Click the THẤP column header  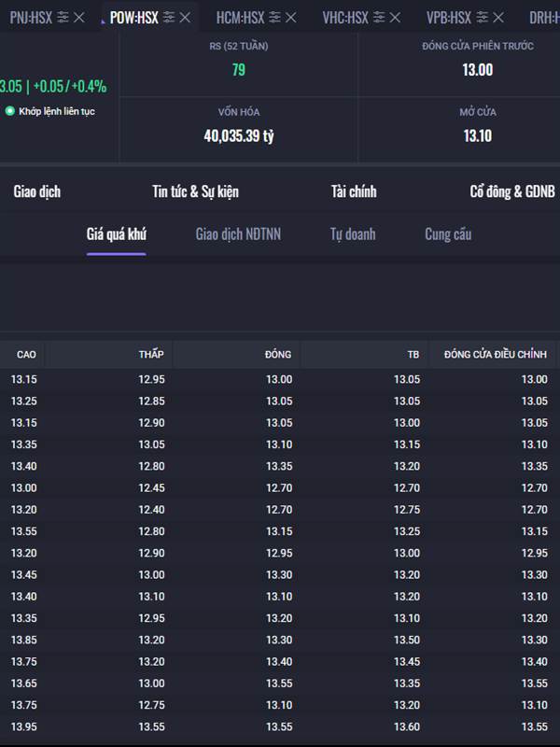tap(151, 354)
